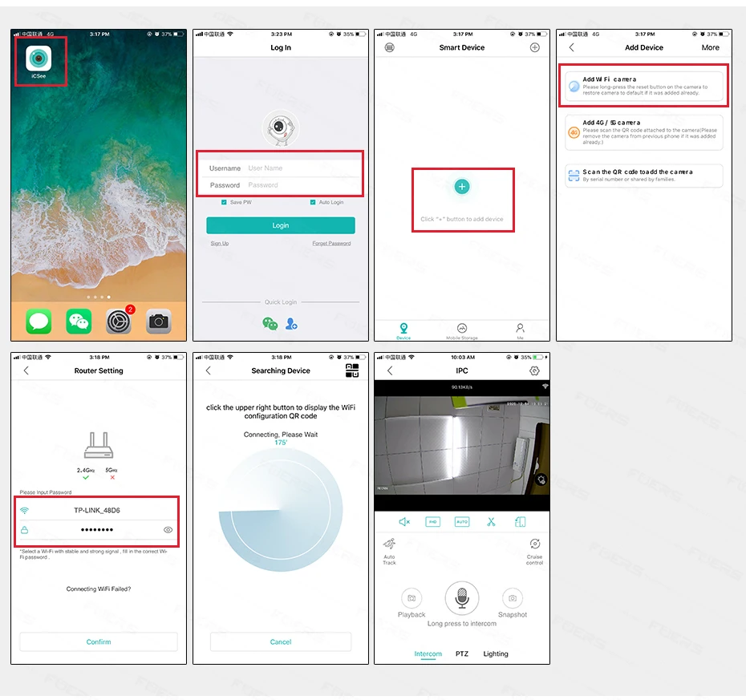Toggle AUTO mode icon under video
This screenshot has height=700, width=746.
point(462,522)
